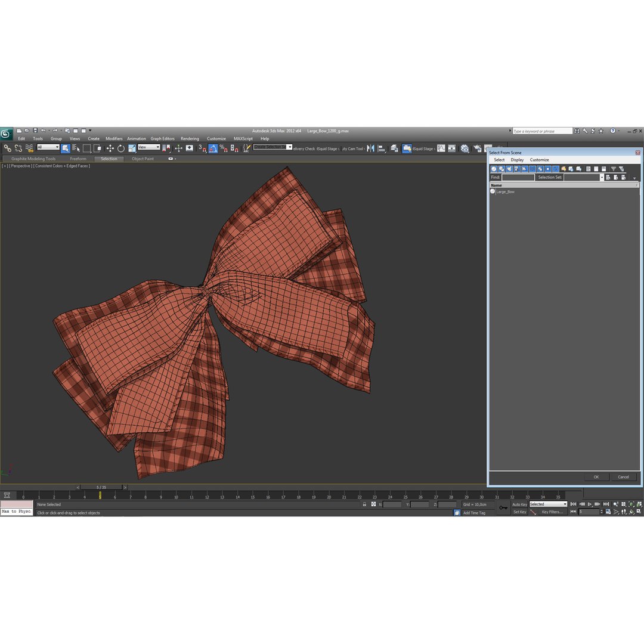Click Add Time Tag
Viewport: 644px width, 644px height.
(475, 513)
